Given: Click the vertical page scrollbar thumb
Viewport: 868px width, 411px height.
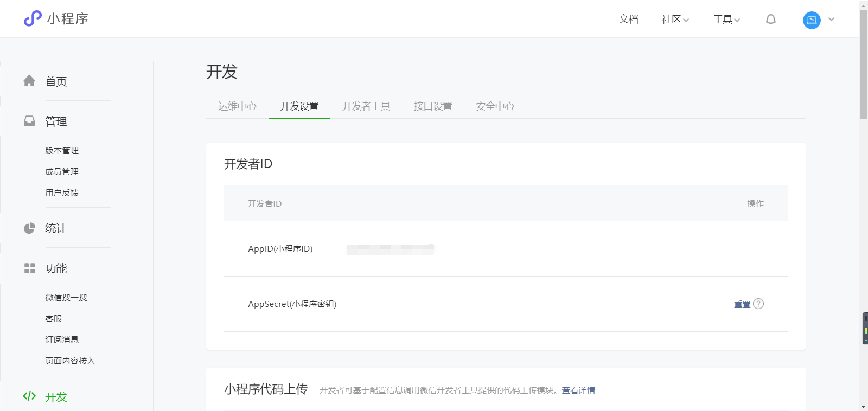Looking at the screenshot, I should coord(863,64).
